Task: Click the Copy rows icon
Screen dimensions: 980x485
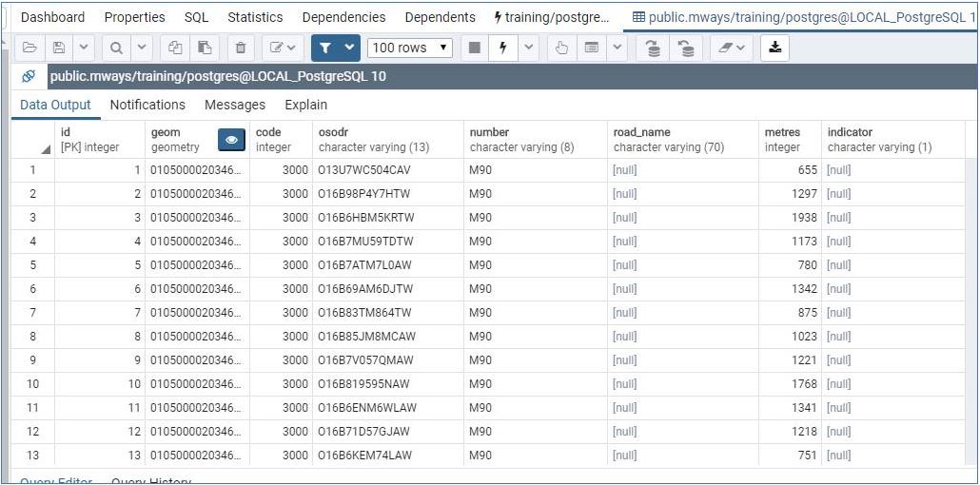Action: [175, 48]
